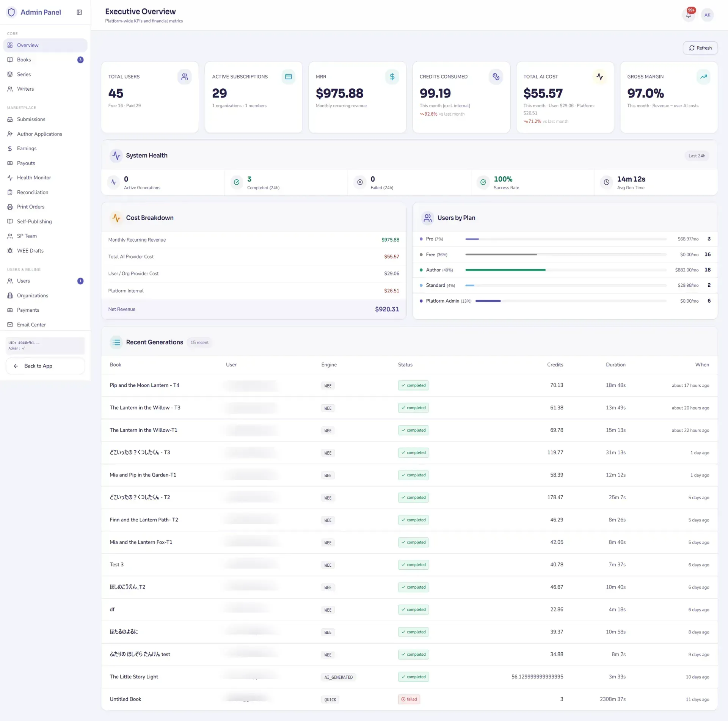Click the Free plan progress bar

tap(566, 254)
